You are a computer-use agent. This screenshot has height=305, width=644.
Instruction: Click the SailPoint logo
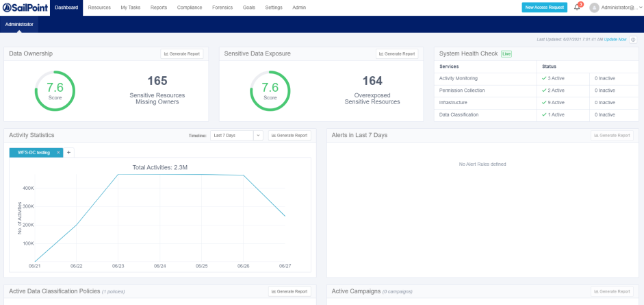(x=24, y=8)
